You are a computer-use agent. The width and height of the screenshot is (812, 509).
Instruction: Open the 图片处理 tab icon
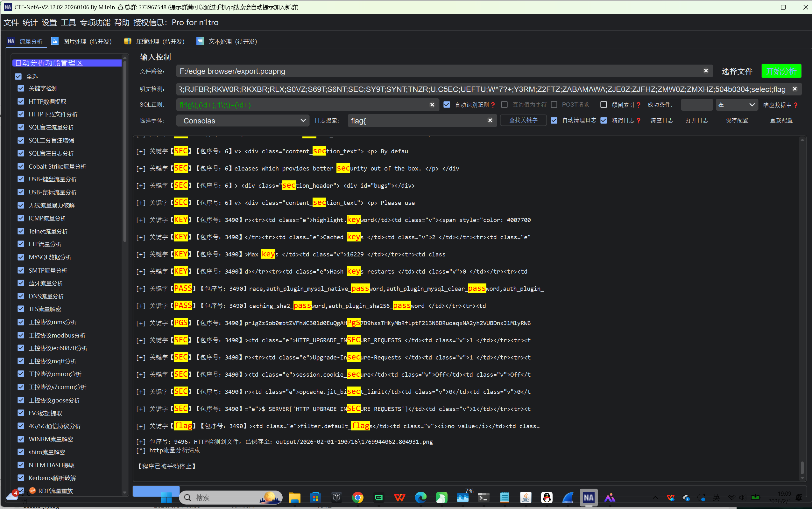(55, 41)
